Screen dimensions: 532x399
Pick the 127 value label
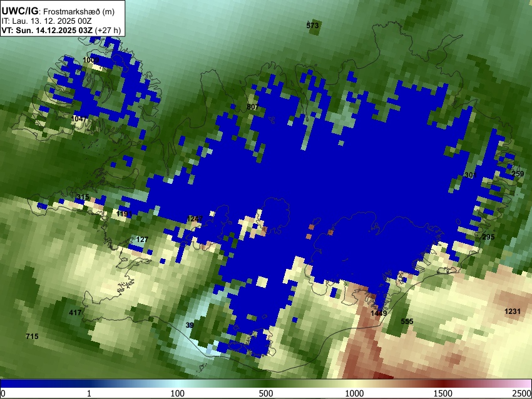(x=142, y=240)
